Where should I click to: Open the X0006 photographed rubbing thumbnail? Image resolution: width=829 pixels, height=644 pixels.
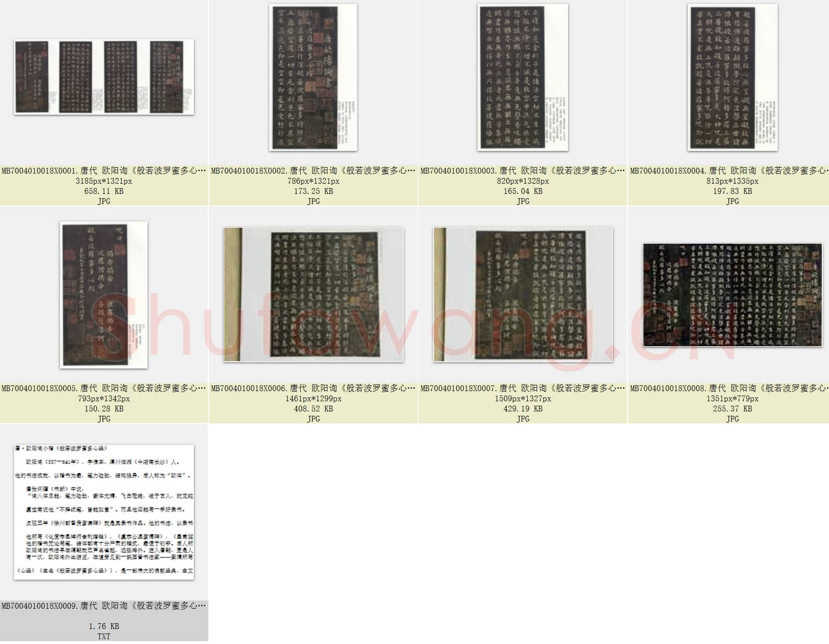tap(313, 294)
